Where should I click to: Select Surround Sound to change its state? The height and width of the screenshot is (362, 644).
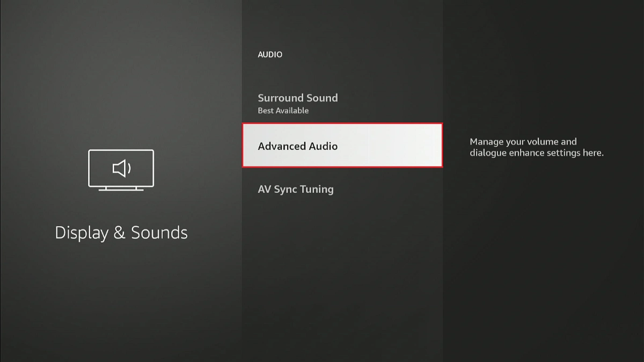(x=298, y=98)
